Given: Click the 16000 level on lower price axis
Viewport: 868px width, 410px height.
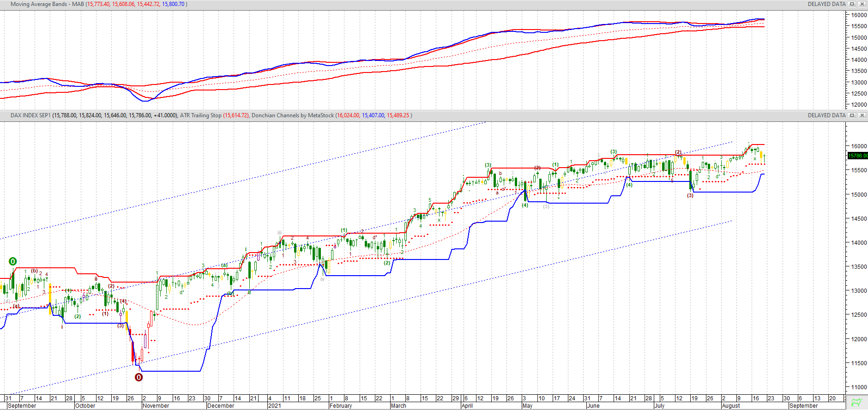Looking at the screenshot, I should click(x=859, y=146).
